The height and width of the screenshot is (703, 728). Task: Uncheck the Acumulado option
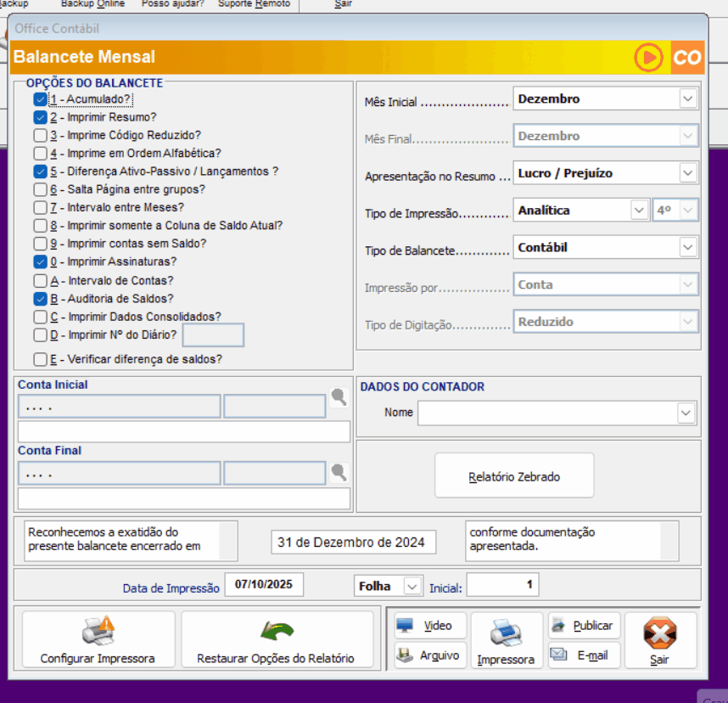coord(40,99)
